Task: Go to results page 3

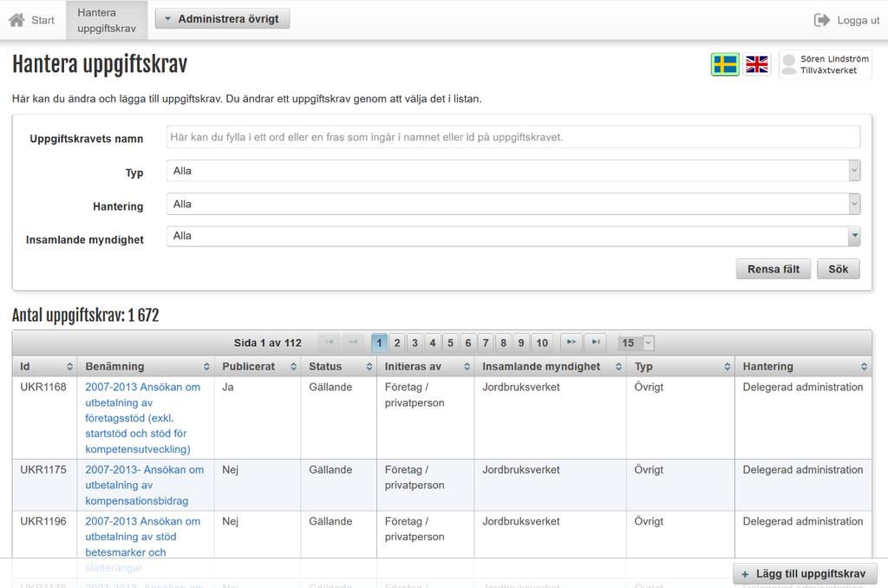Action: point(415,343)
